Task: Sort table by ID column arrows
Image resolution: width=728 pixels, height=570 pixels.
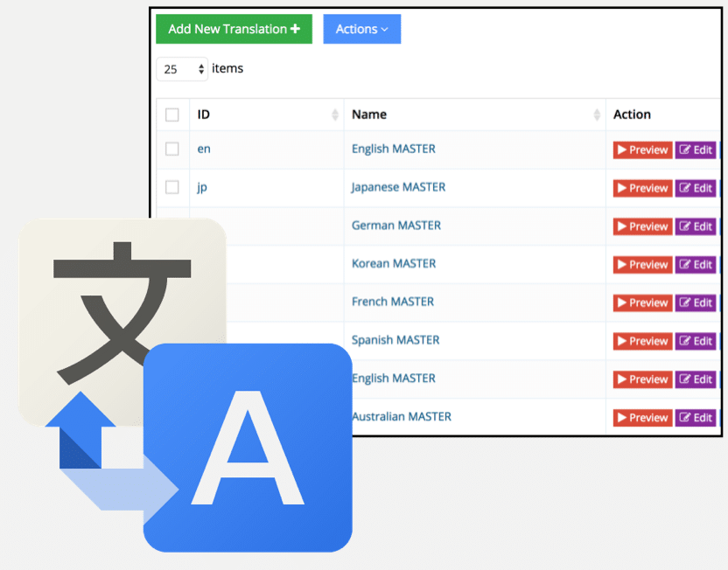Action: 335,115
